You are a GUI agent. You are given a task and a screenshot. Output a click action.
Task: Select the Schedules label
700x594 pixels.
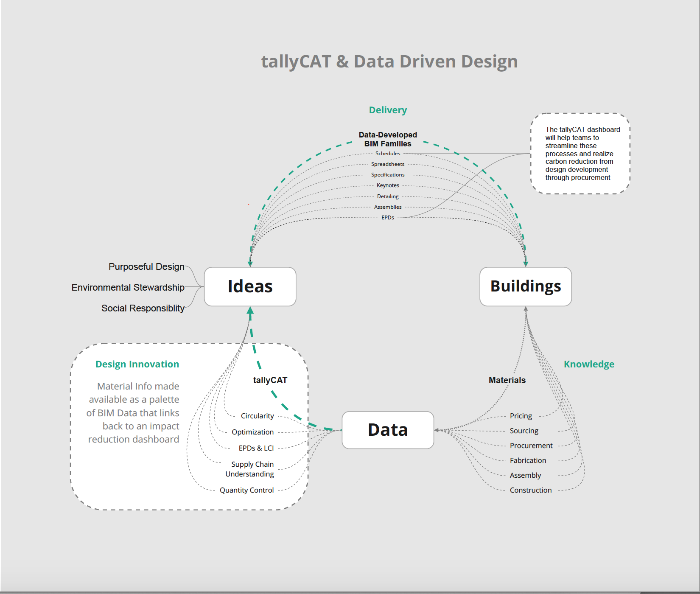[x=388, y=154]
